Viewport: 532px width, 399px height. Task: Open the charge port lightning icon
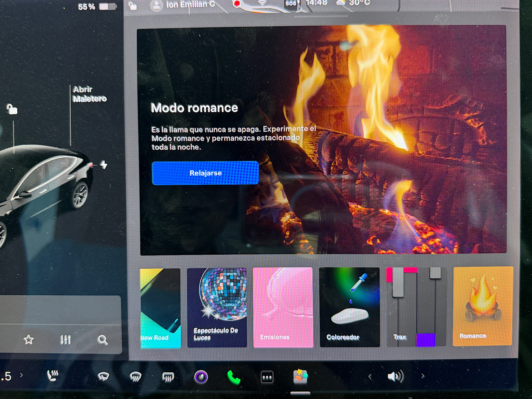(104, 165)
